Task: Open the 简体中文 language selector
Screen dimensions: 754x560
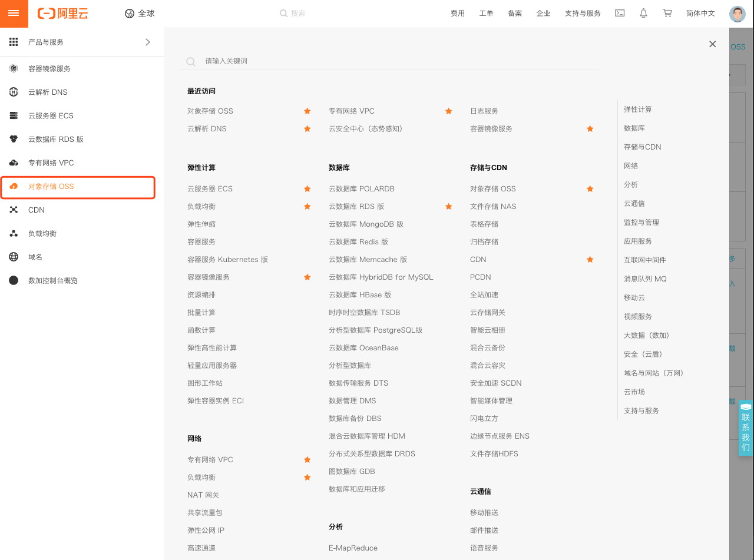Action: (x=700, y=13)
